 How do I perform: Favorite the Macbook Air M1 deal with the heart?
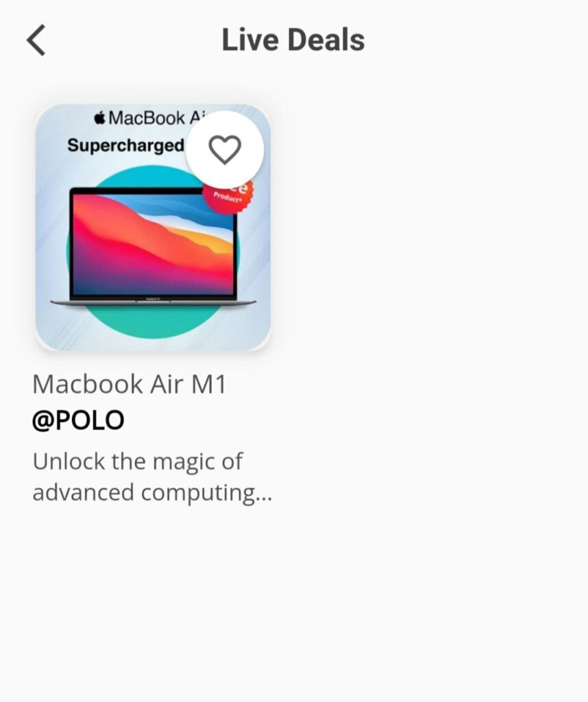point(225,149)
